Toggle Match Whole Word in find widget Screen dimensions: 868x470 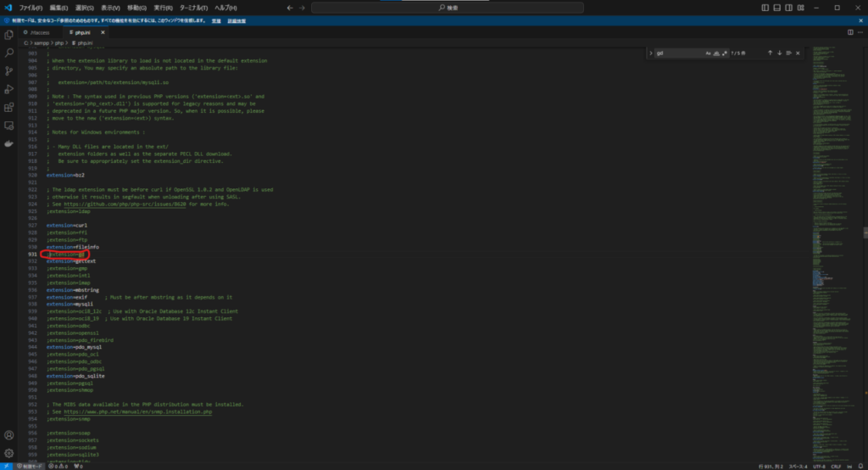717,53
